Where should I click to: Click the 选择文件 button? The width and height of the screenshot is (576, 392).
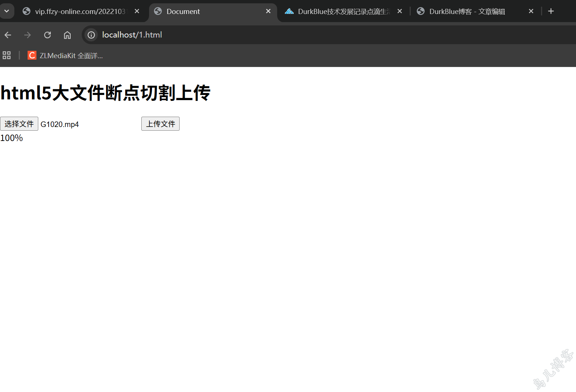coord(19,124)
